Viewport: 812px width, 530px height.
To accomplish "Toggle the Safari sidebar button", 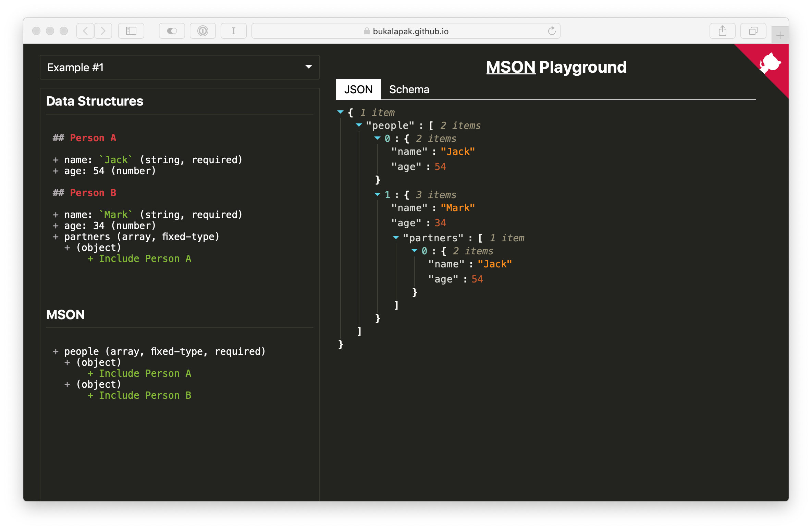I will (131, 31).
